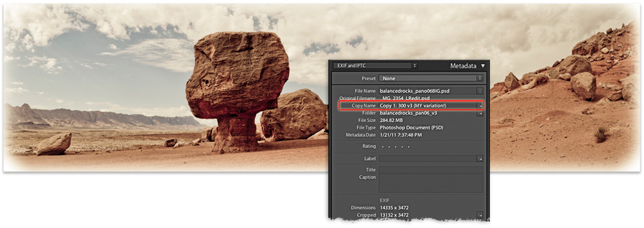Click the Cropped value 13132 x 3472
644x228 pixels.
click(394, 215)
